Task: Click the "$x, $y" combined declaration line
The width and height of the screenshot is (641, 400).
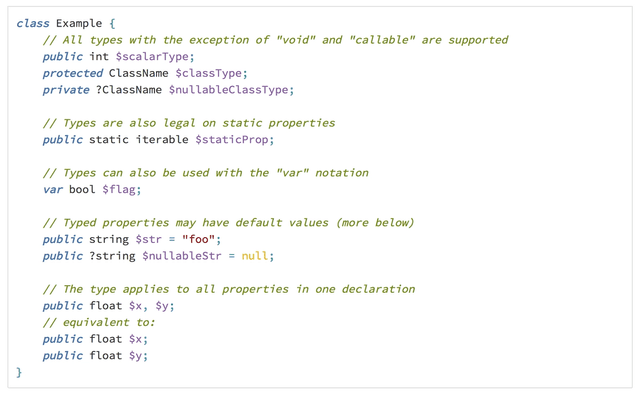Action: 108,306
